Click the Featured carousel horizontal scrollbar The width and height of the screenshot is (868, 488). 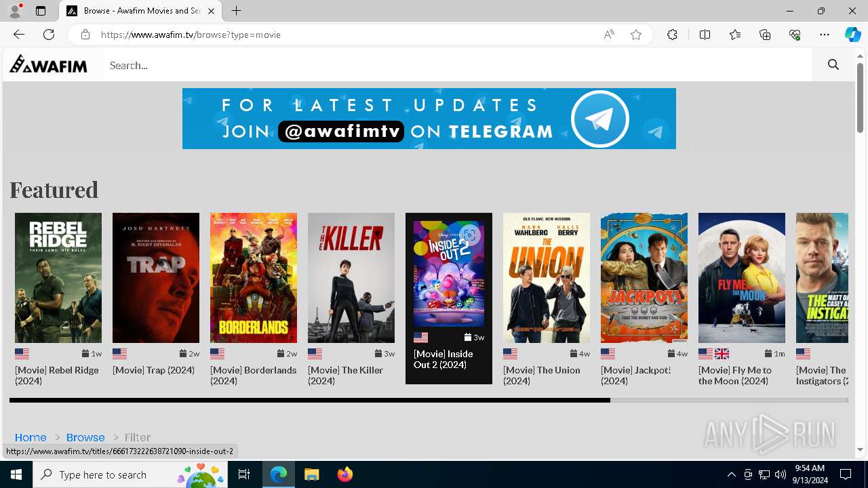pos(310,401)
